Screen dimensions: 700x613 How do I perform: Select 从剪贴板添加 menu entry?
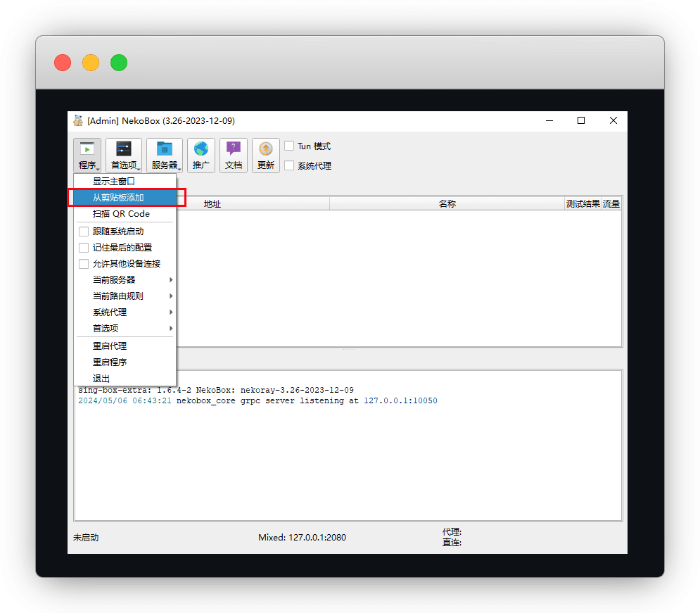118,198
